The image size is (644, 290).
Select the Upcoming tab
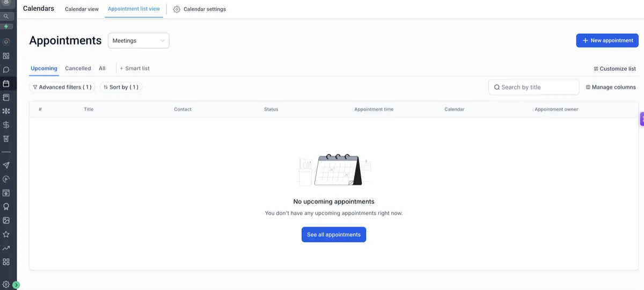click(44, 69)
